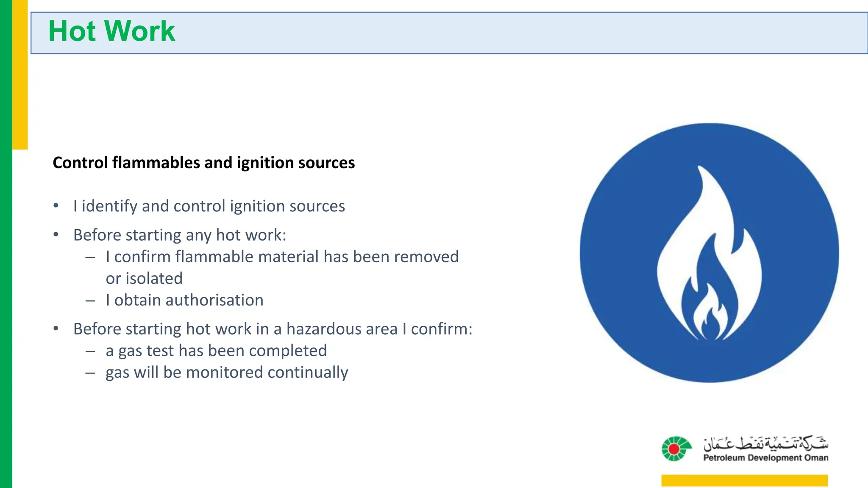Click the Arabic calligraphy company name
The width and height of the screenshot is (868, 488).
pyautogui.click(x=765, y=443)
